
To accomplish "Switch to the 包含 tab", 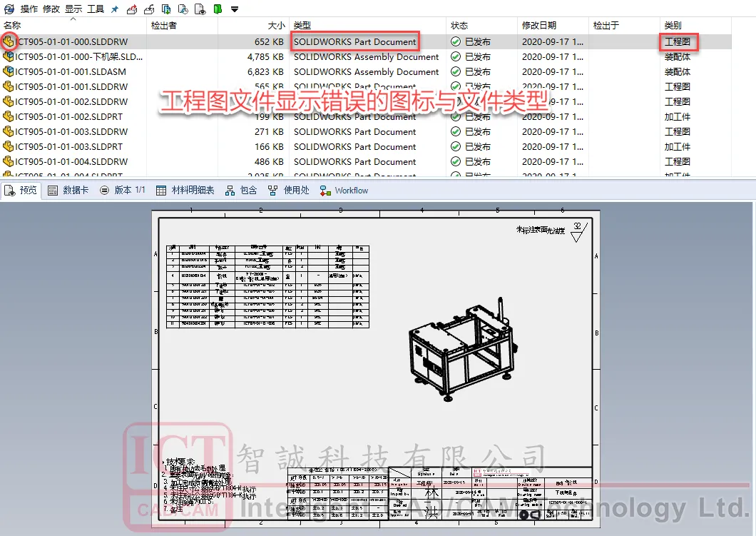I will pyautogui.click(x=241, y=191).
